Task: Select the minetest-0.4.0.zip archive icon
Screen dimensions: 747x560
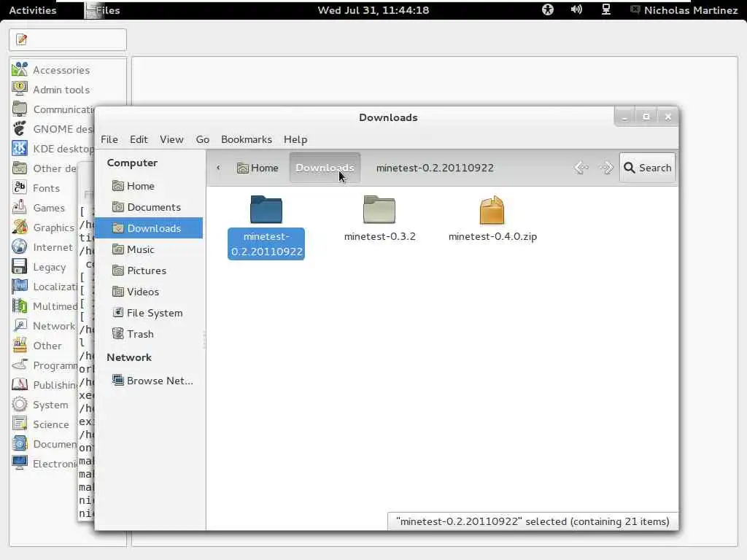Action: pyautogui.click(x=492, y=210)
